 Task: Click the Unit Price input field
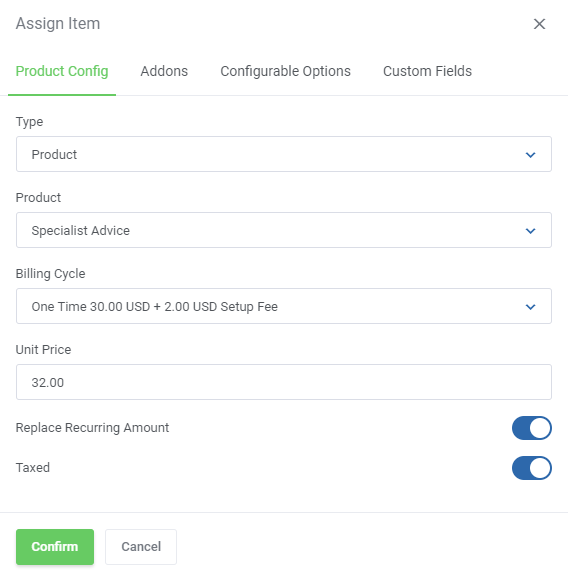click(x=284, y=382)
